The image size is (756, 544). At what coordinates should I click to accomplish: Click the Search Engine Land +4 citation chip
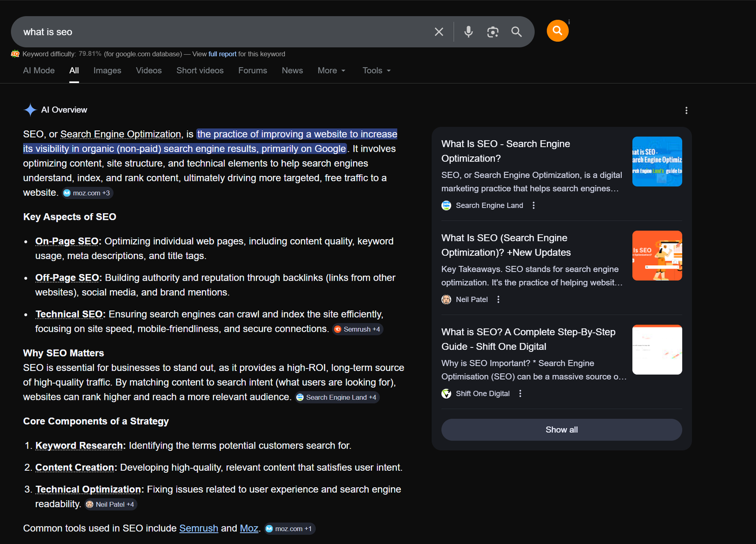coord(337,397)
